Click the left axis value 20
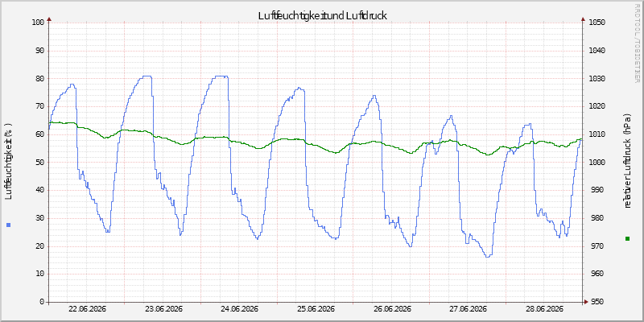The height and width of the screenshot is (322, 644). tap(39, 246)
